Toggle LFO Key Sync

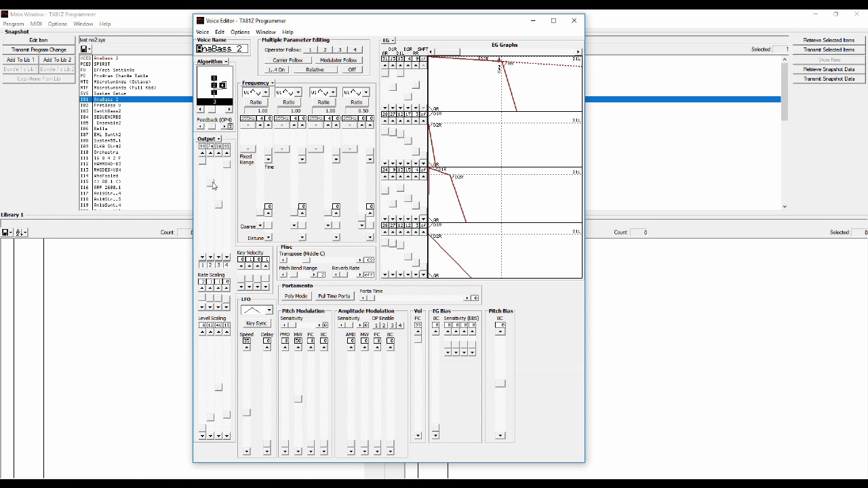click(257, 324)
